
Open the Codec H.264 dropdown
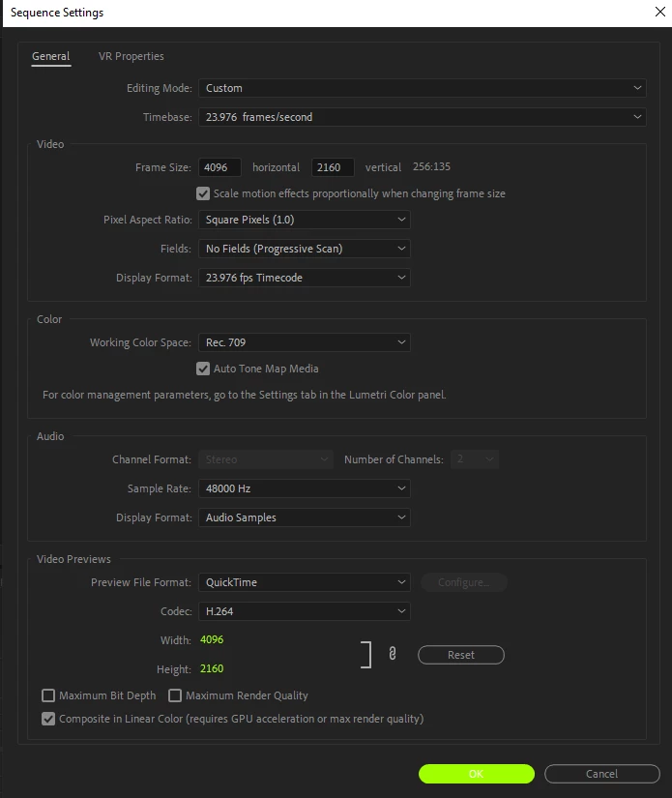pos(305,611)
